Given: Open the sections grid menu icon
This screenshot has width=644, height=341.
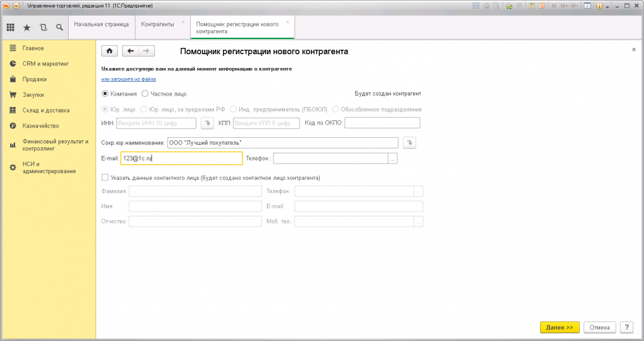Looking at the screenshot, I should pos(11,28).
